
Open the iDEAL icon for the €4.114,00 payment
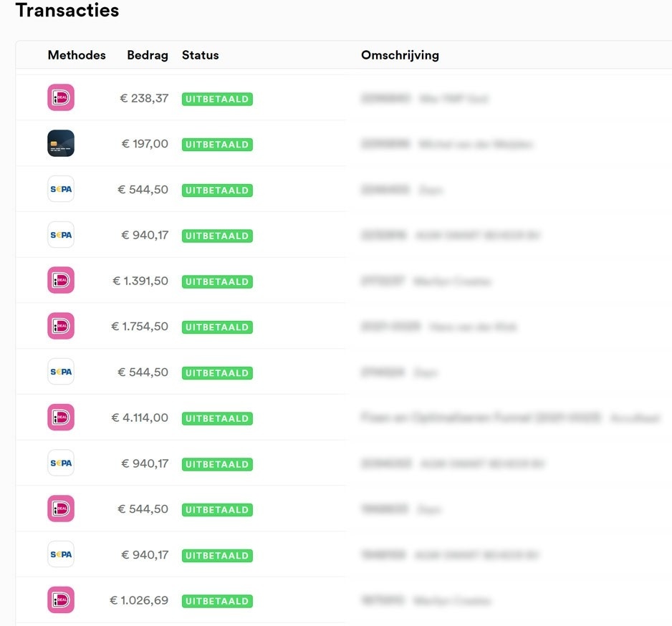61,418
